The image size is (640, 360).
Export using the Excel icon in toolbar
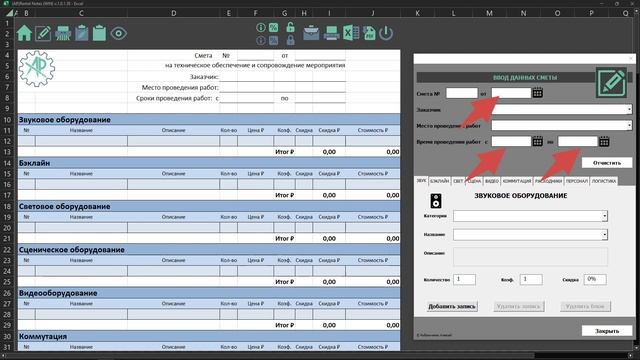351,33
